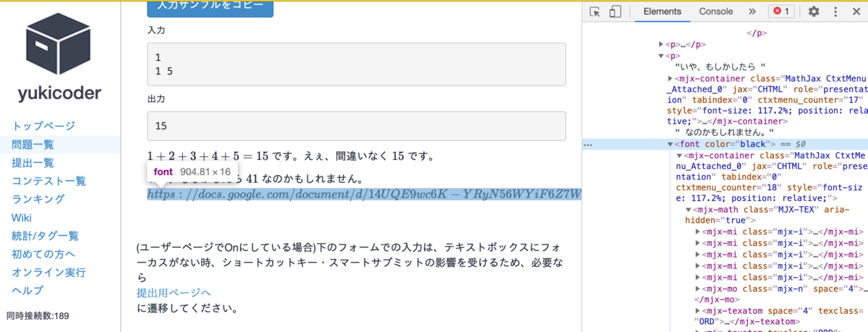Viewport: 868px width, 332px height.
Task: Toggle the device toolbar icon in DevTools
Action: [x=615, y=12]
